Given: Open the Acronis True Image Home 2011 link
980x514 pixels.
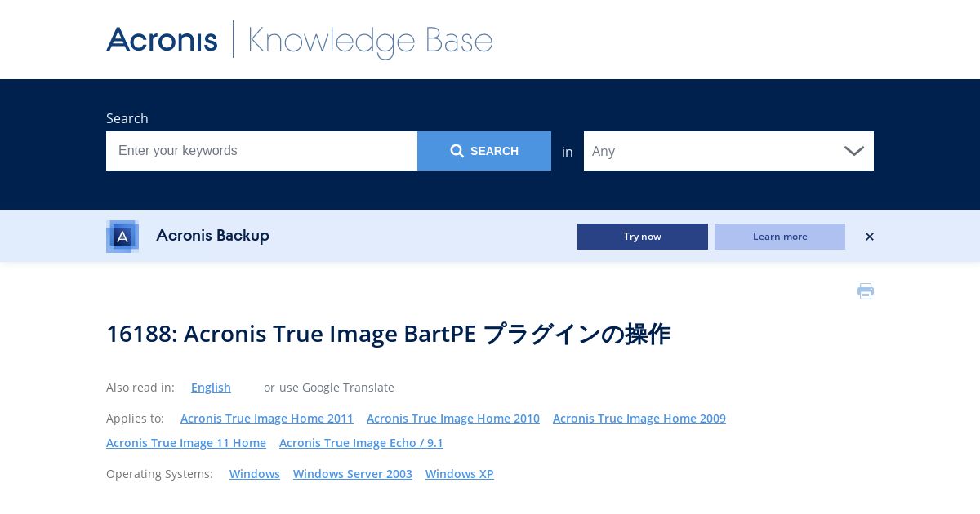Looking at the screenshot, I should (x=267, y=419).
